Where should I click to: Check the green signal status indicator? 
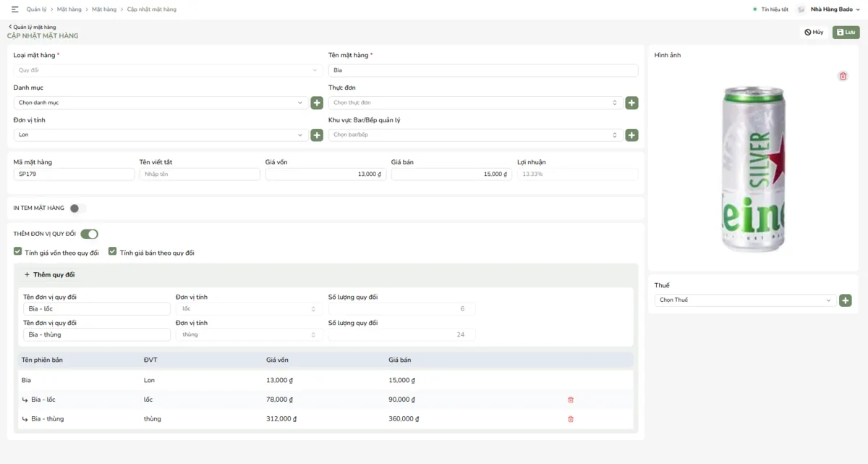(x=755, y=9)
